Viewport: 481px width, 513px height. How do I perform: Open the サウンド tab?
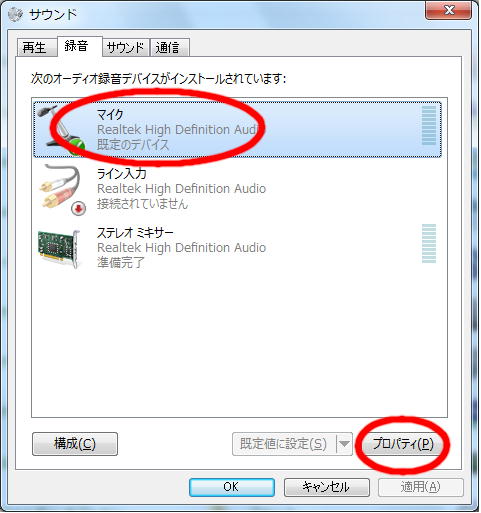coord(126,47)
